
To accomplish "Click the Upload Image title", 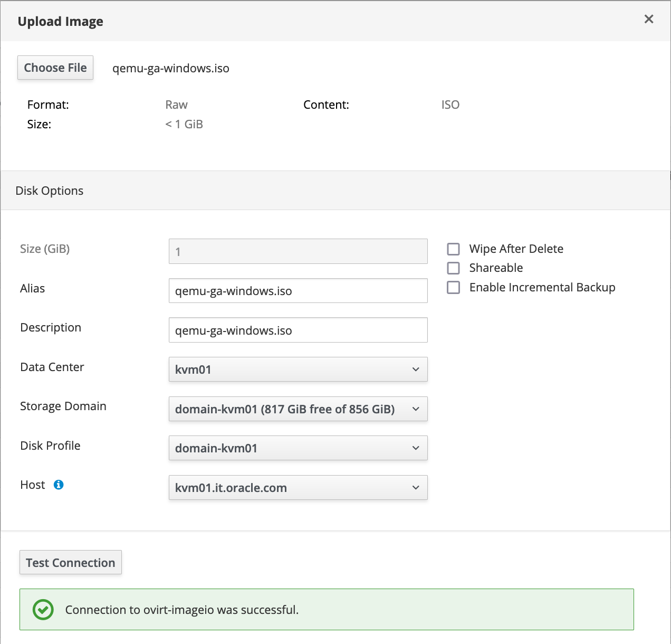I will 61,21.
